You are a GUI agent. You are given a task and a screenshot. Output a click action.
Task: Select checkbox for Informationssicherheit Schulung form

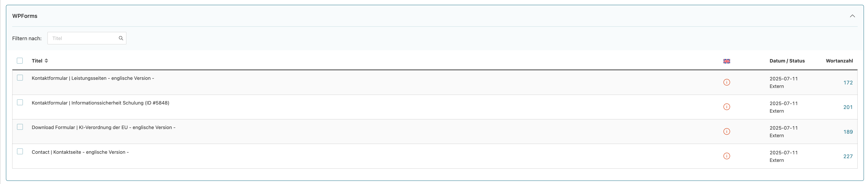[20, 102]
